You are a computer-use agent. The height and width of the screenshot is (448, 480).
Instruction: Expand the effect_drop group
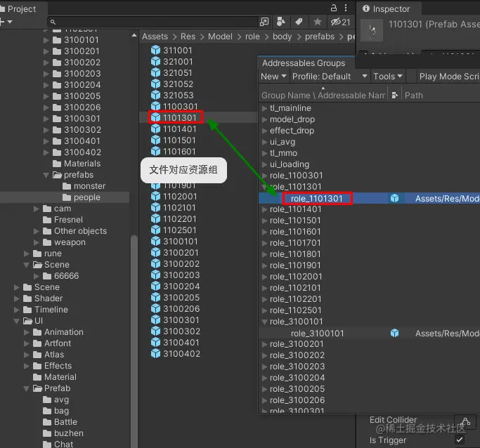tap(264, 131)
